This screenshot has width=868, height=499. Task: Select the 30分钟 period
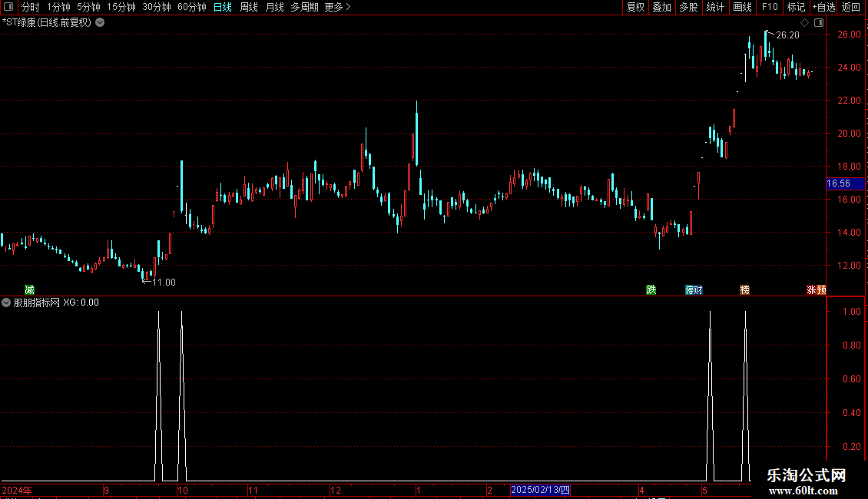[x=156, y=7]
